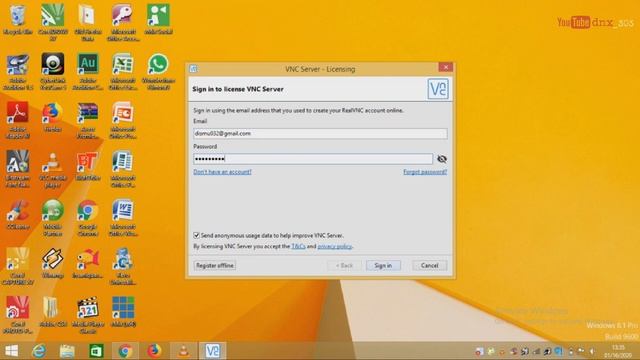This screenshot has height=360, width=640.
Task: Open the CorelDRAW desktop shortcut
Action: point(53,22)
